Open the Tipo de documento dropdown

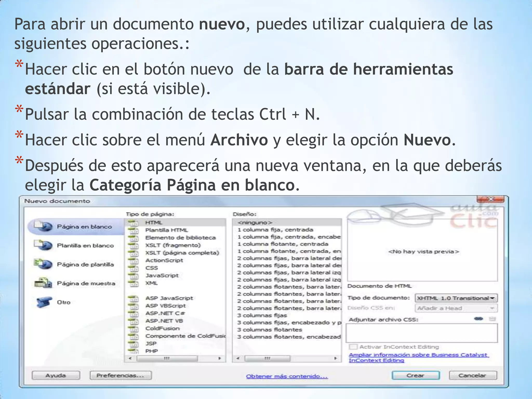(456, 298)
